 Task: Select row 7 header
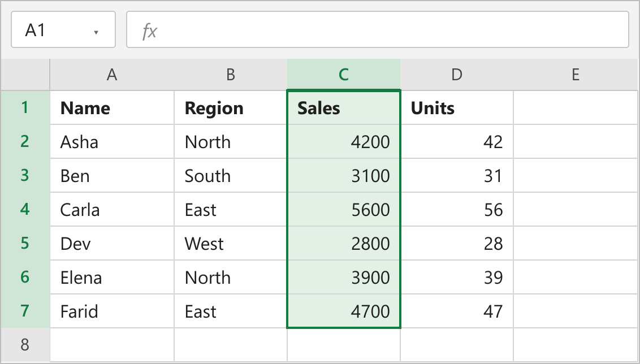pos(25,310)
